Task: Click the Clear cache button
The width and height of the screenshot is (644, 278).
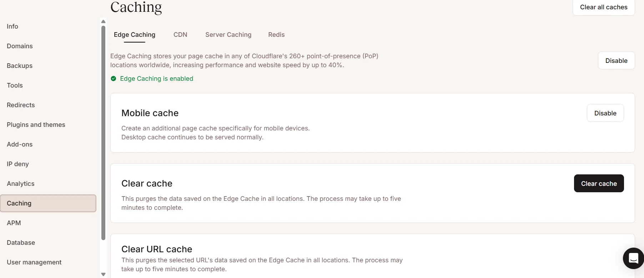Action: tap(599, 183)
